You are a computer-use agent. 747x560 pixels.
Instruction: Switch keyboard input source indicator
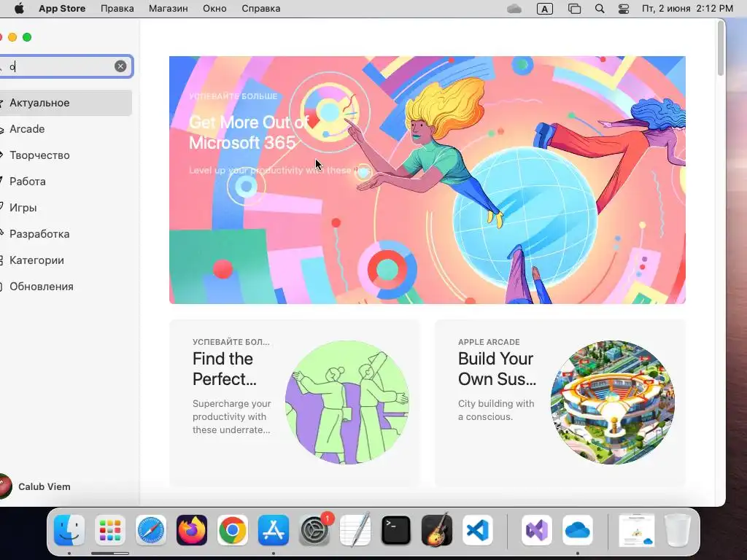544,9
